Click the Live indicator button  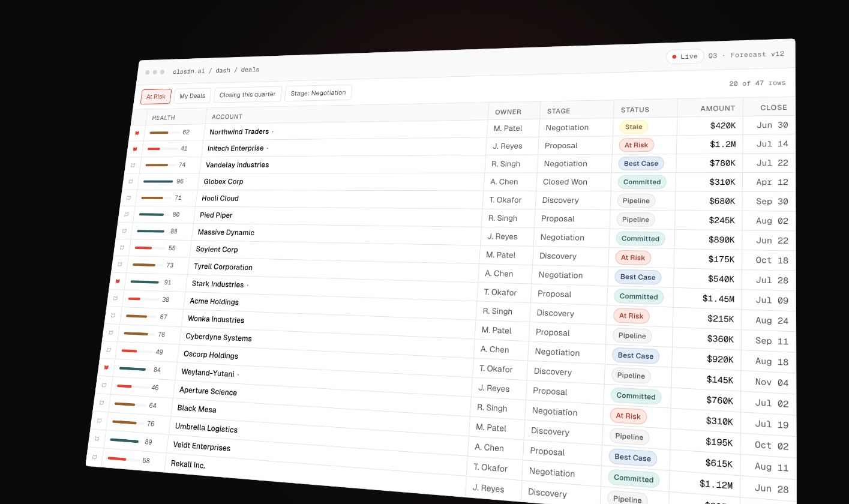(685, 56)
